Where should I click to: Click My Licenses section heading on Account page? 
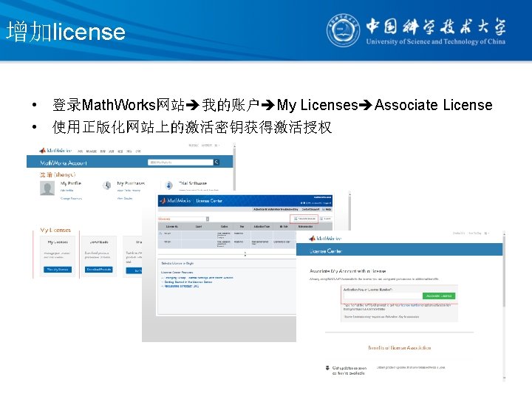(x=55, y=230)
